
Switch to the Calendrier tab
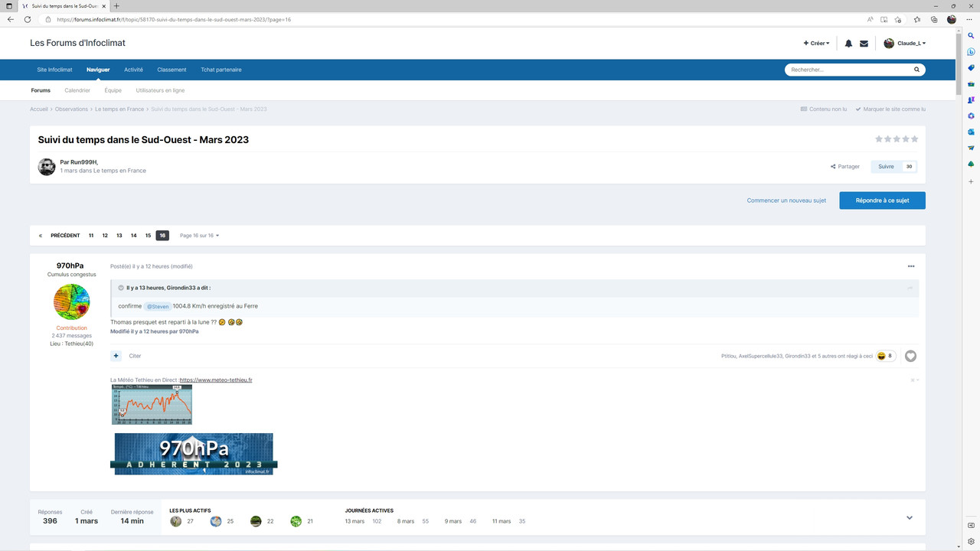[77, 90]
